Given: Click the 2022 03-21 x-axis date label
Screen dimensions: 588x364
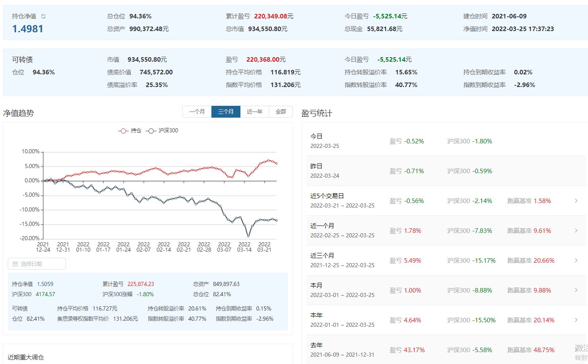Looking at the screenshot, I should (x=264, y=247).
